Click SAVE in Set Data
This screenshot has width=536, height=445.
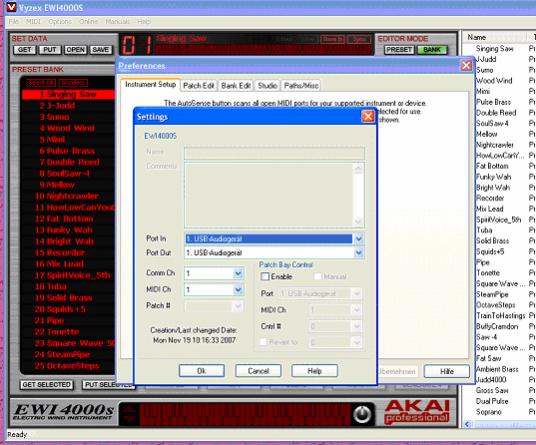[x=100, y=50]
